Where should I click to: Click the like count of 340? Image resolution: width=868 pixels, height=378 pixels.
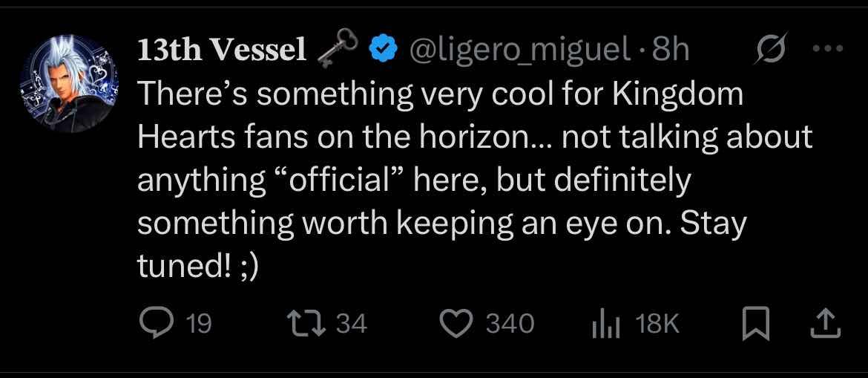[x=510, y=324]
